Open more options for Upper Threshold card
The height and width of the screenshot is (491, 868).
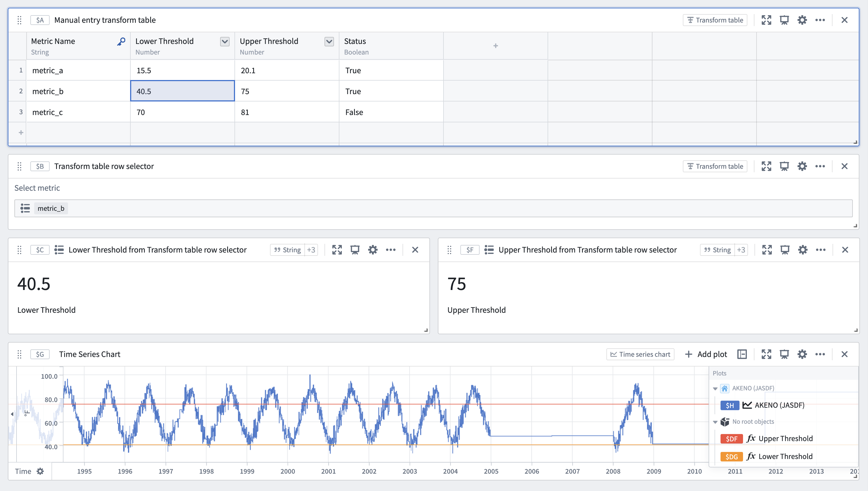click(821, 250)
